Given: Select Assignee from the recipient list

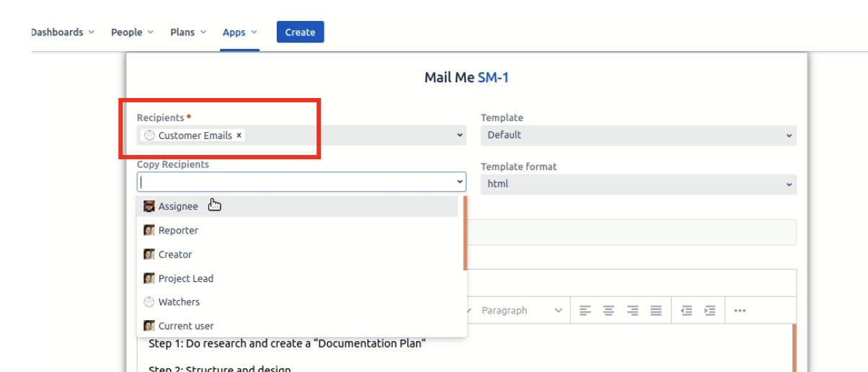Looking at the screenshot, I should 178,207.
